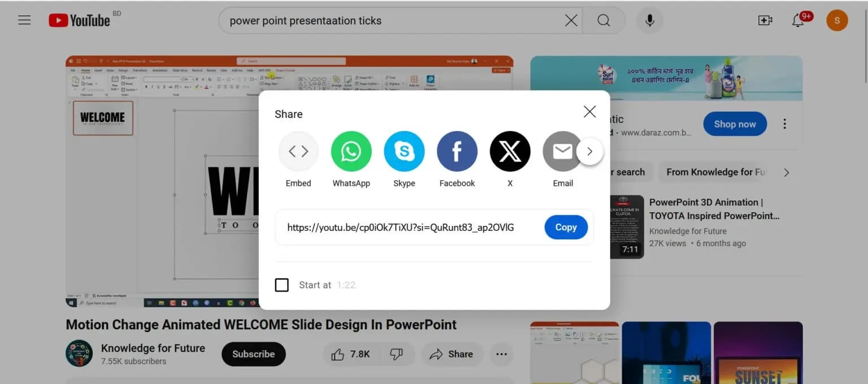Image resolution: width=868 pixels, height=384 pixels.
Task: Close the Share dialog
Action: [x=589, y=112]
